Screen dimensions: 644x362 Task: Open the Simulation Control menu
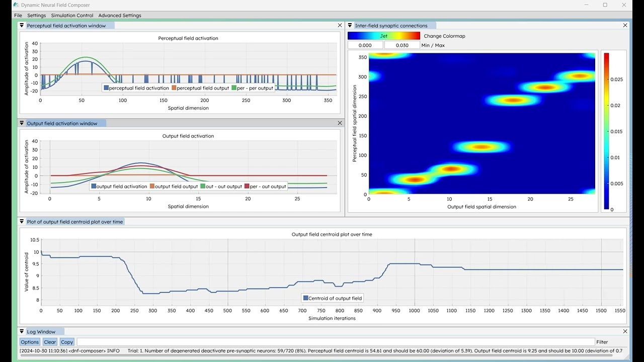click(72, 15)
